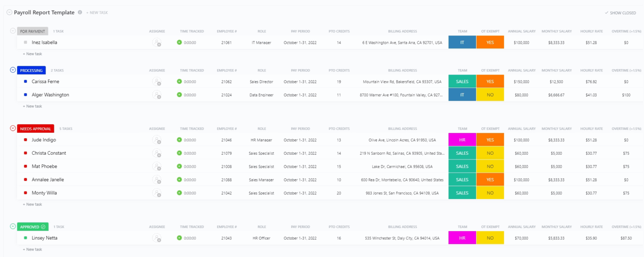Start time tracker for Jude Indigo
Viewport: 644px width, 257px height.
(x=179, y=140)
